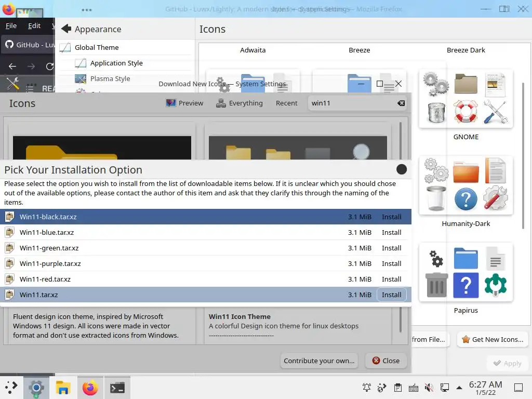Switch to the GitHub tab in Firefox
This screenshot has width=532, height=399.
tap(29, 45)
